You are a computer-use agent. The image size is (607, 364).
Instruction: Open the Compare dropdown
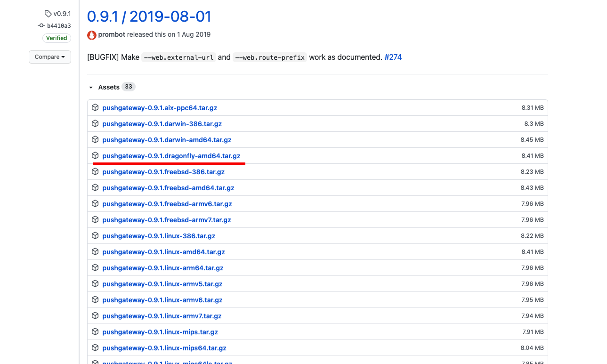50,57
